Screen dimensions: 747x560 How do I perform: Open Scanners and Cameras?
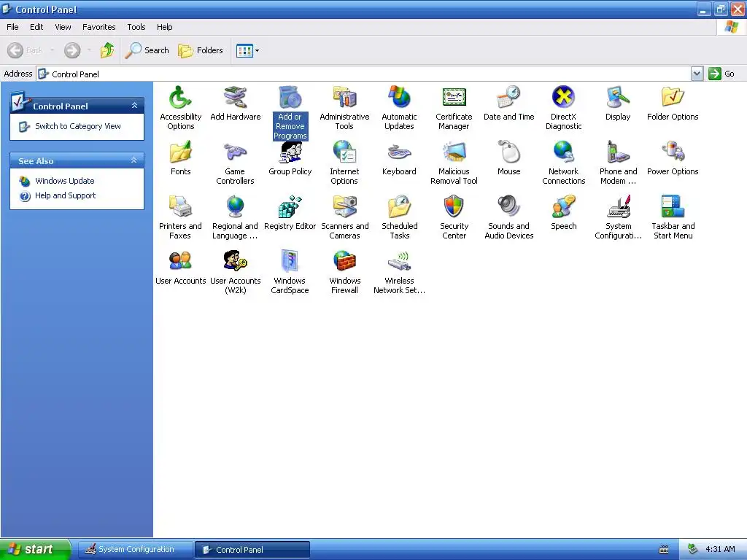point(344,217)
